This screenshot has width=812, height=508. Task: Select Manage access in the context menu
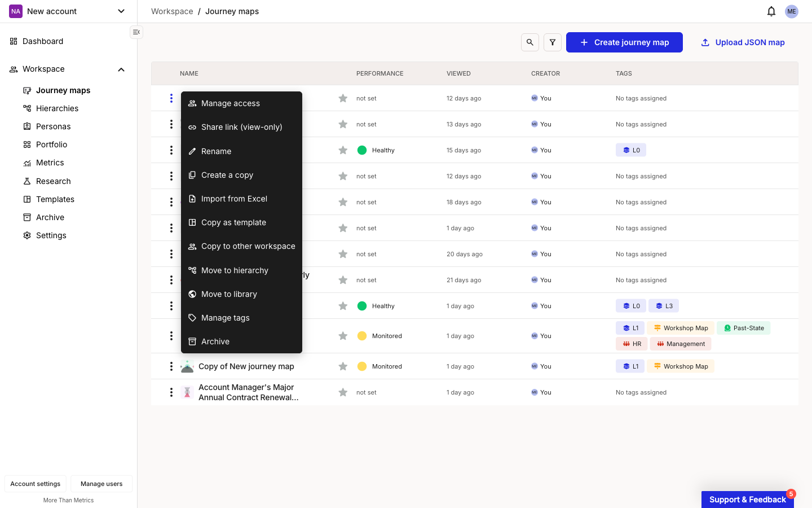[241, 103]
